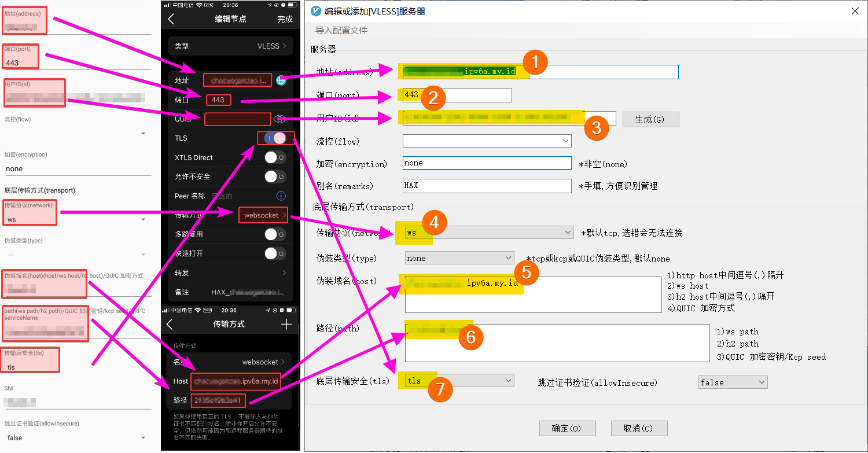This screenshot has height=453, width=868.
Task: Select the websocket transport row
Action: click(263, 215)
